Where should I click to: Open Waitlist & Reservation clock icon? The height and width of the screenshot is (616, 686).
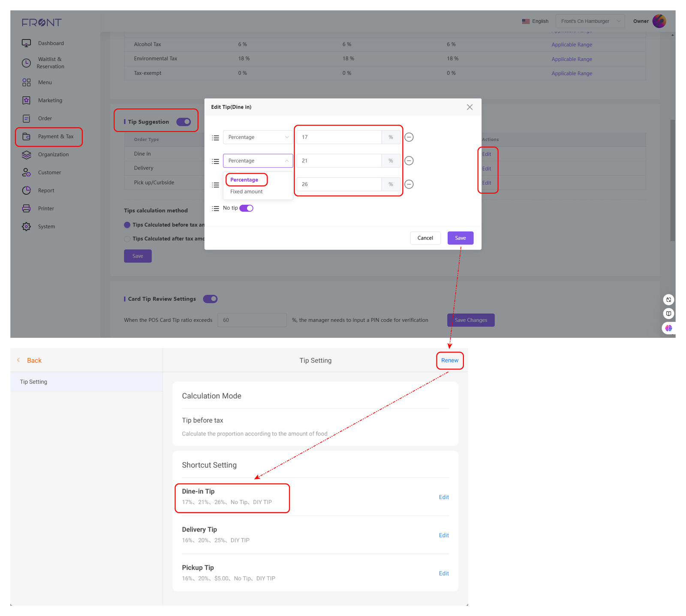coord(26,63)
